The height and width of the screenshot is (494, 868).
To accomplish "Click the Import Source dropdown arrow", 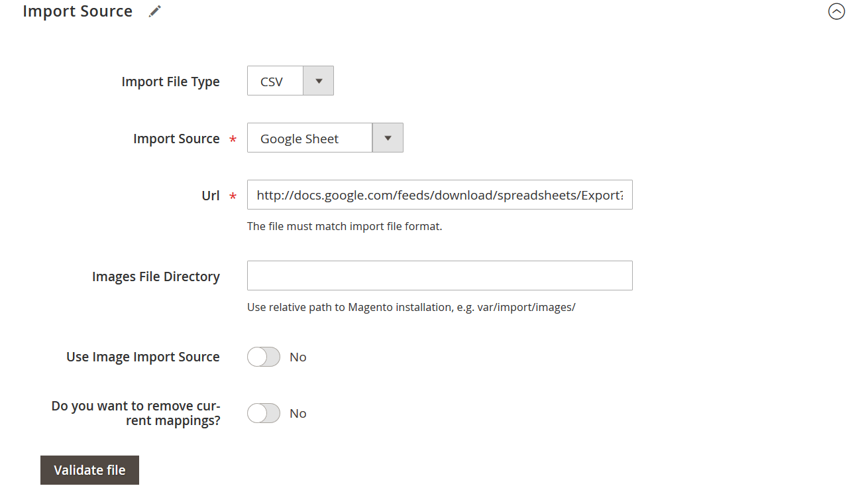I will [x=388, y=137].
